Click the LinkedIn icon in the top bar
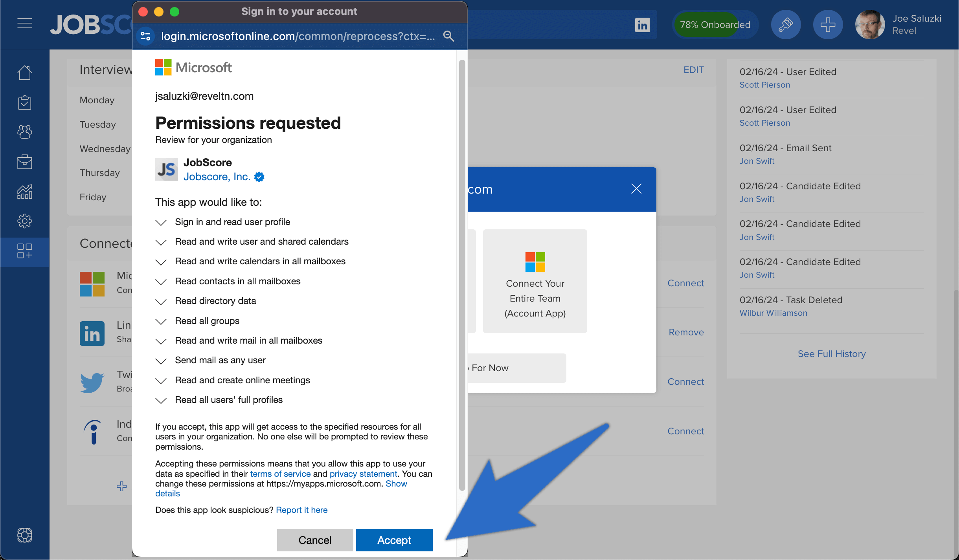Viewport: 959px width, 560px height. click(x=642, y=25)
